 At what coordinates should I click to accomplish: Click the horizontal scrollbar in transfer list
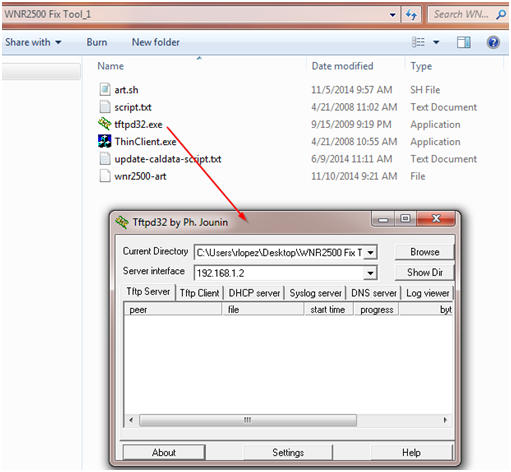point(248,420)
